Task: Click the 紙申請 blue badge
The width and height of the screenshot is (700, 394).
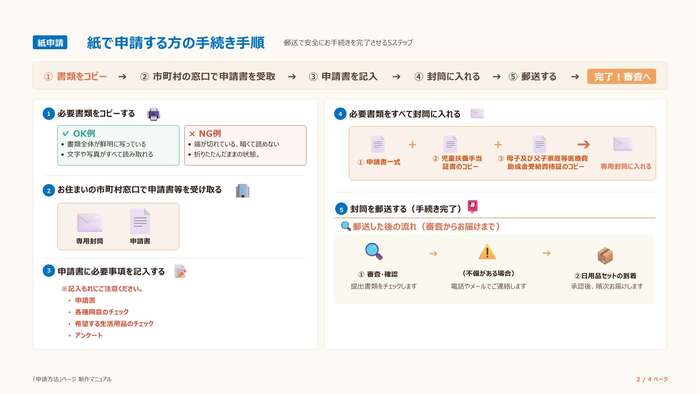Action: [50, 42]
